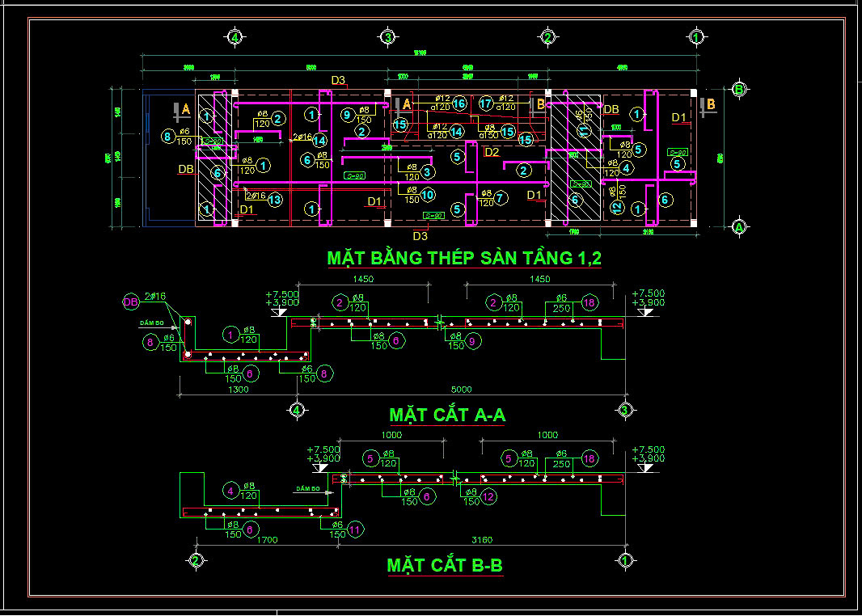Select axis bubble 2 below section B-B
Screen dimensions: 862x616
pos(196,560)
